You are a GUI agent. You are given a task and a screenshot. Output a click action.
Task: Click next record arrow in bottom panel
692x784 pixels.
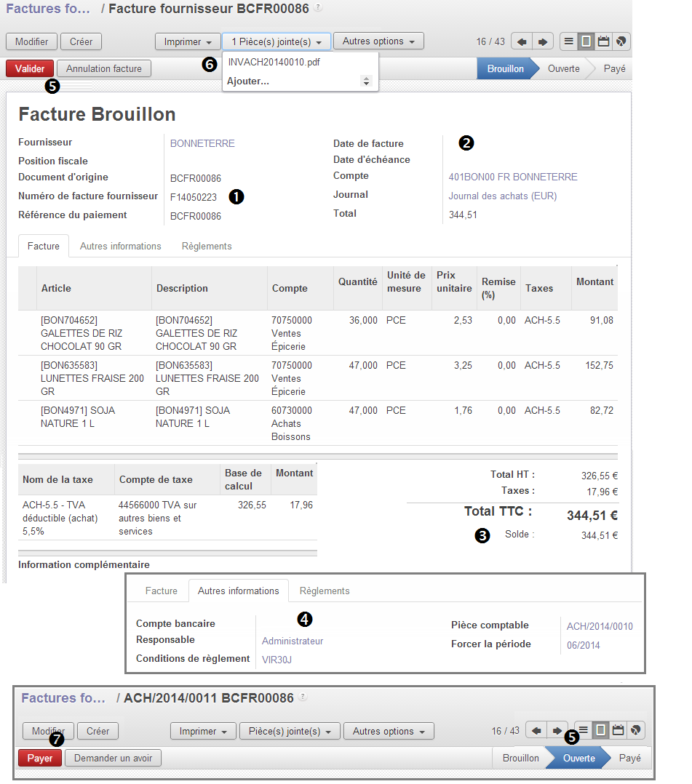click(x=557, y=730)
